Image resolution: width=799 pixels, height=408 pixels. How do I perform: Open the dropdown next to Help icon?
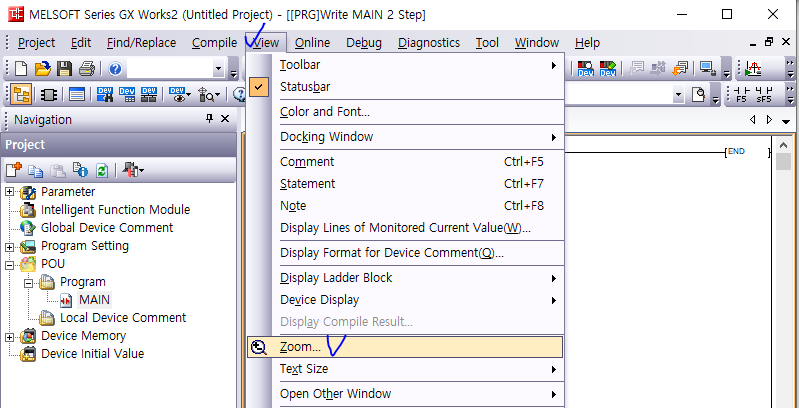(x=219, y=68)
